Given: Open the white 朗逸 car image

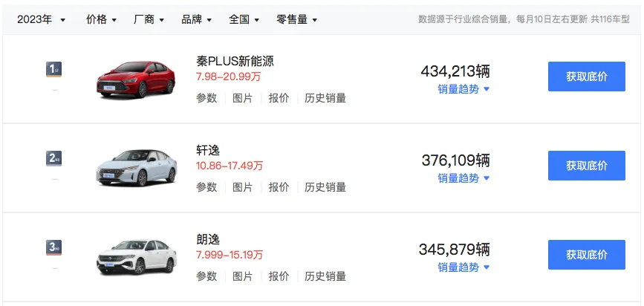Looking at the screenshot, I should (137, 257).
